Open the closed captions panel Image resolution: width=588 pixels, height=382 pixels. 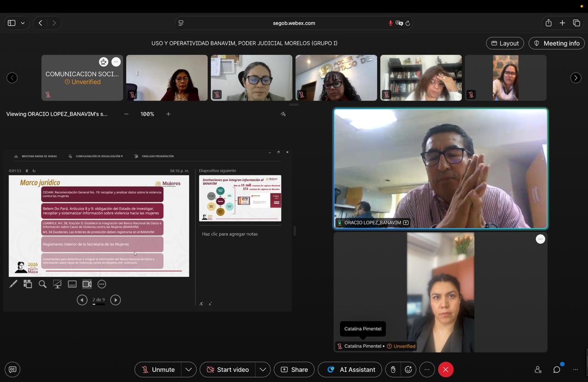point(12,370)
